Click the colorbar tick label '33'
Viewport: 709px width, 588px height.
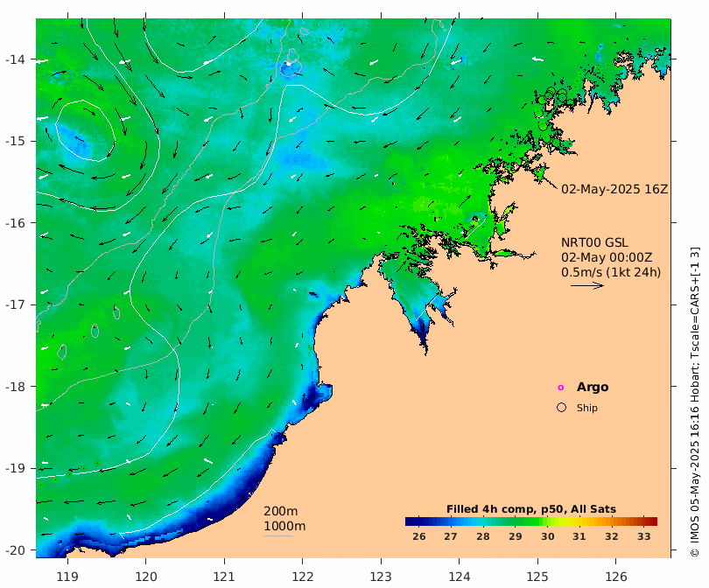[644, 536]
